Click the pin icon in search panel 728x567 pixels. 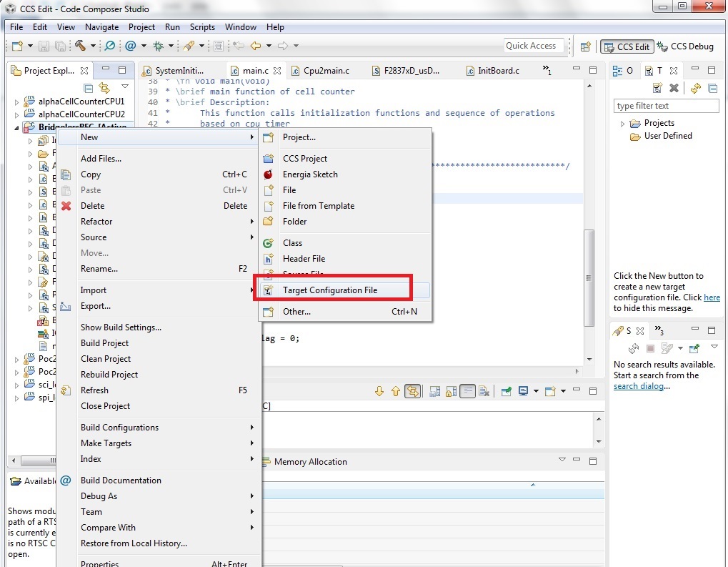(694, 348)
